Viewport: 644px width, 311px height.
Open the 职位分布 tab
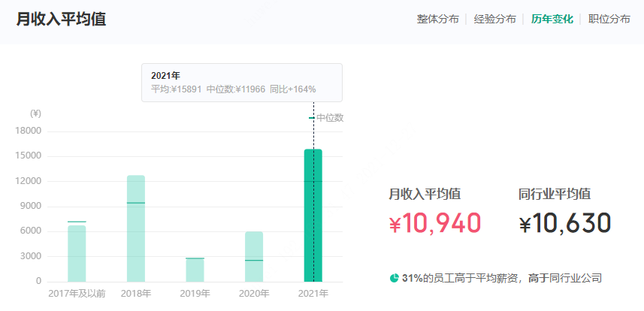(x=609, y=19)
